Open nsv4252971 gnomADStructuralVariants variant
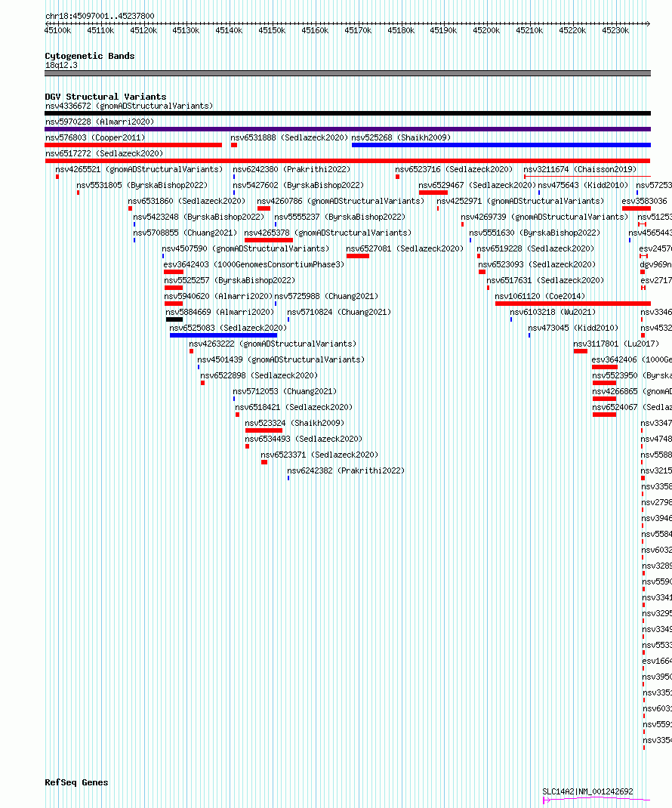672x808 pixels. pyautogui.click(x=520, y=202)
